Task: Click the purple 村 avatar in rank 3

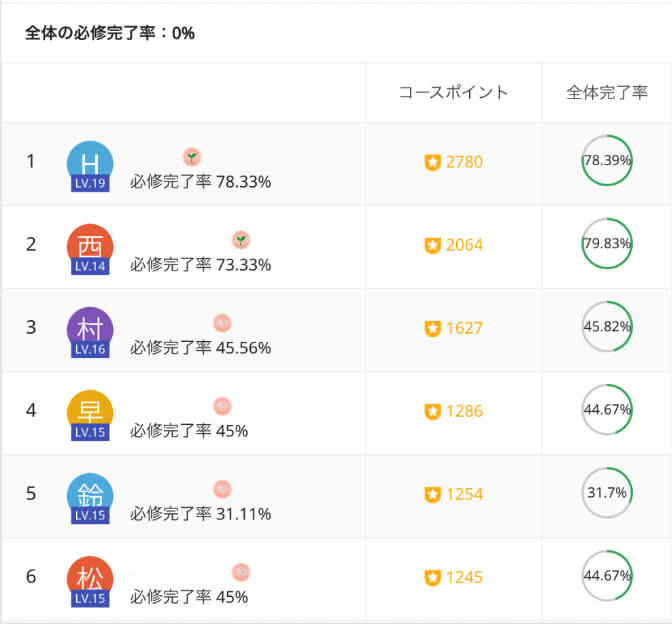Action: tap(90, 330)
